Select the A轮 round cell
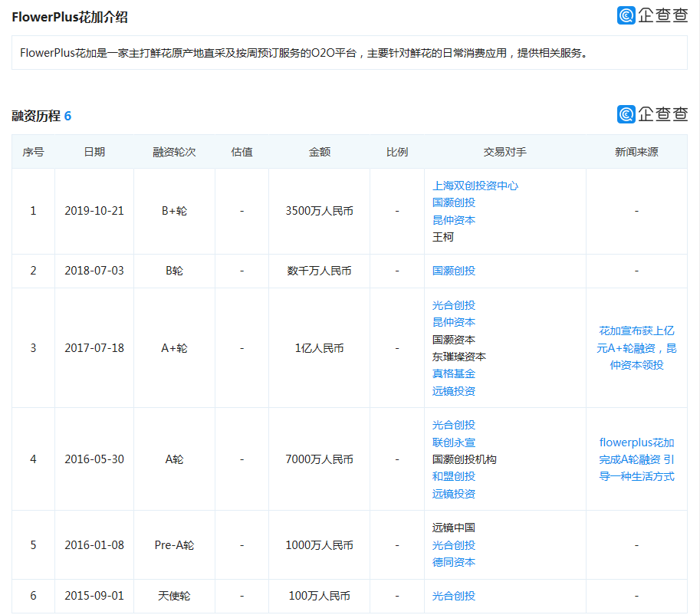Screen dimensions: 700x615 tap(174, 459)
